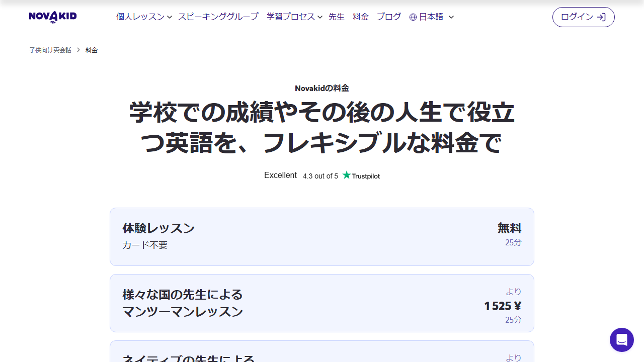Click the カード不要 note text

[x=145, y=245]
